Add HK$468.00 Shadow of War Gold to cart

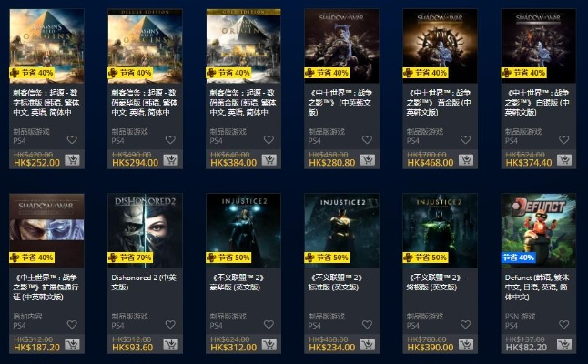tap(466, 160)
